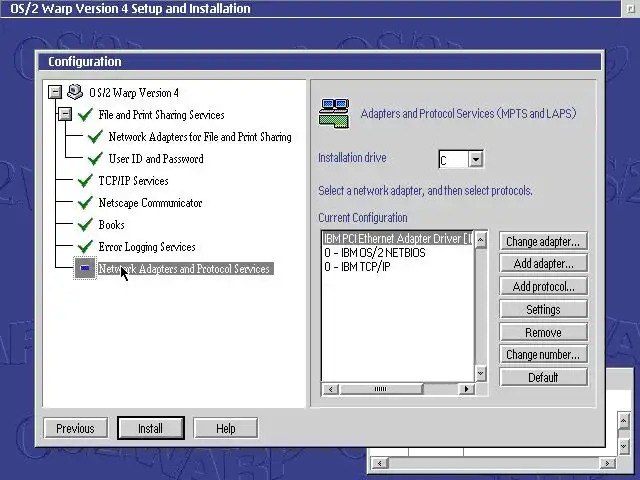Click the Installation drive field showing C
This screenshot has height=480, width=640.
pyautogui.click(x=453, y=160)
